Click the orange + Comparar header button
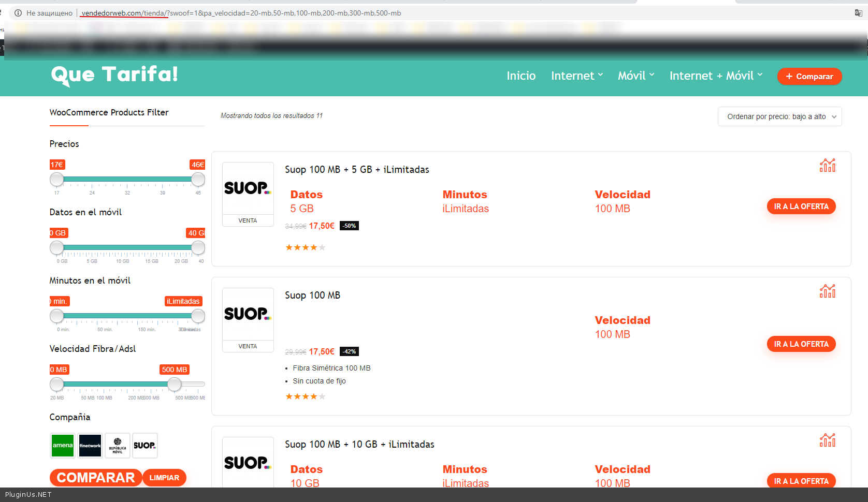This screenshot has height=502, width=868. pos(809,77)
